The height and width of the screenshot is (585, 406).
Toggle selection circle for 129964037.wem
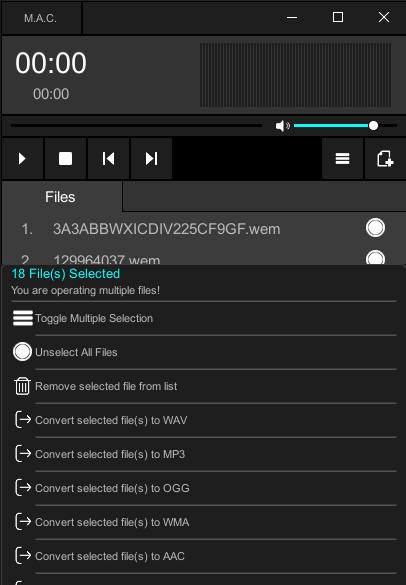click(x=375, y=258)
